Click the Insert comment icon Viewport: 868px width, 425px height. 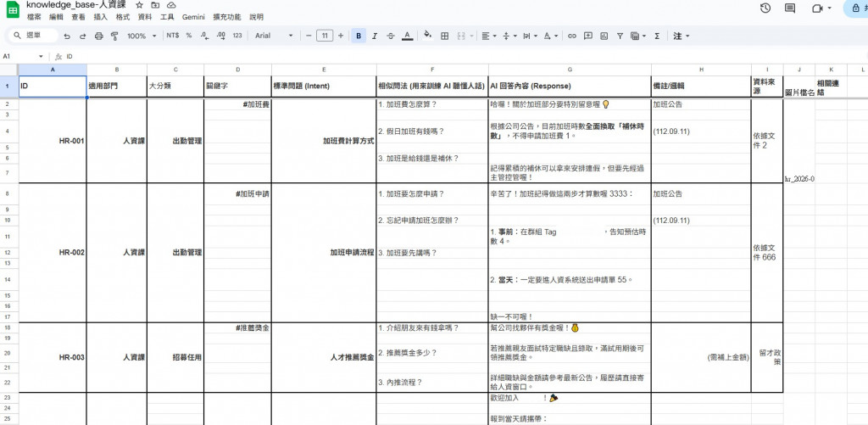[x=588, y=36]
